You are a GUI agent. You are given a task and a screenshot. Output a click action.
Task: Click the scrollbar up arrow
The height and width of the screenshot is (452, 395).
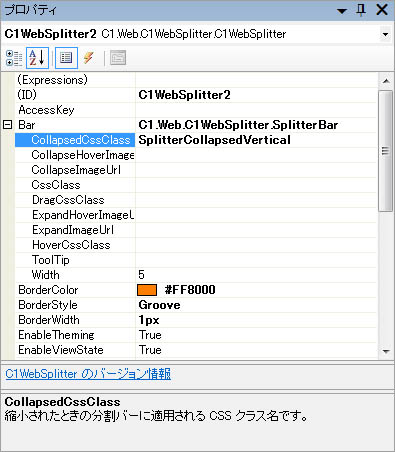click(386, 81)
